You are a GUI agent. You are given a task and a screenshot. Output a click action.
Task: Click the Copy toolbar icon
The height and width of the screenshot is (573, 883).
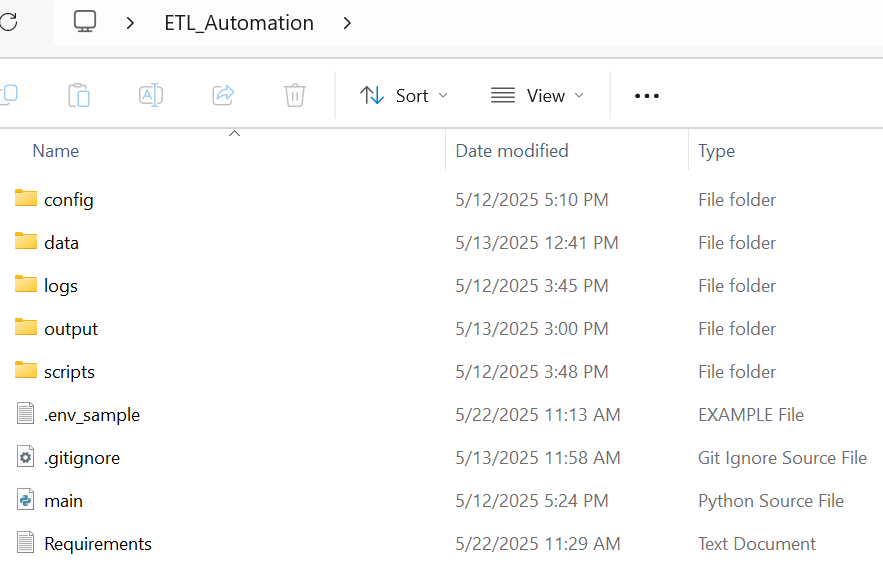pyautogui.click(x=9, y=95)
